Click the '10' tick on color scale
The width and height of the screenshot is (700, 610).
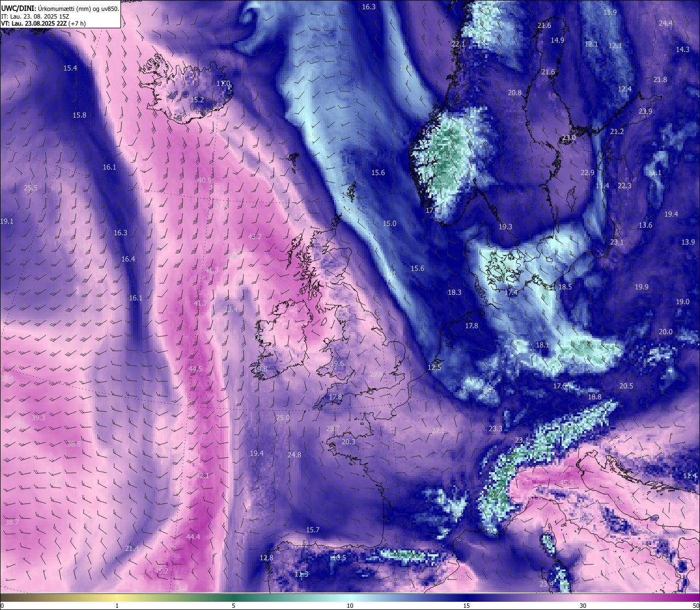pyautogui.click(x=350, y=606)
